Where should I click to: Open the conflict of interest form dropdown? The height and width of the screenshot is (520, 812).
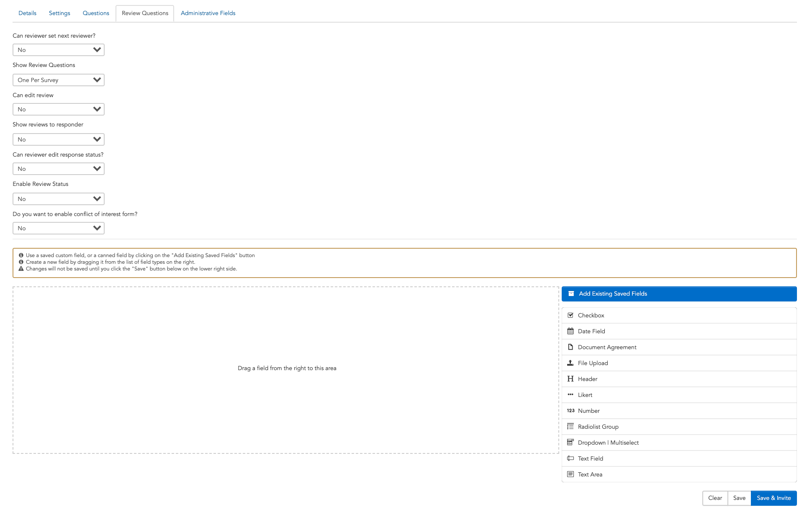(x=59, y=228)
